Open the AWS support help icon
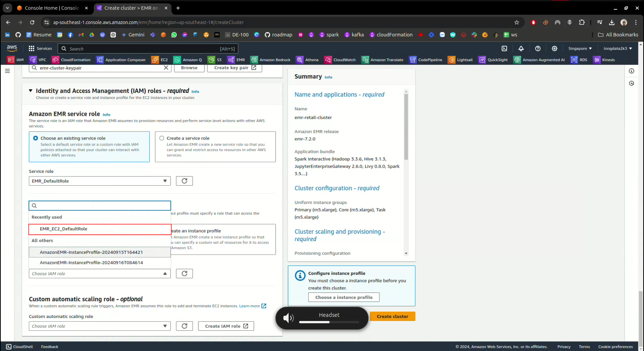 (538, 48)
